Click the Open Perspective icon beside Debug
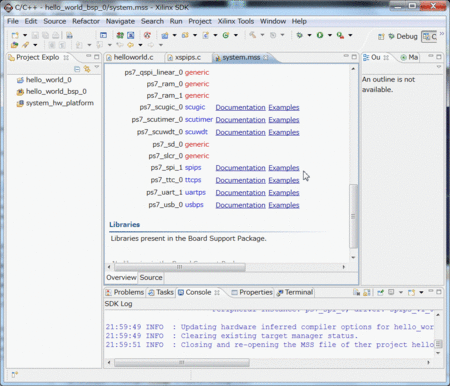Screen dimensions: 450x386 [381, 36]
